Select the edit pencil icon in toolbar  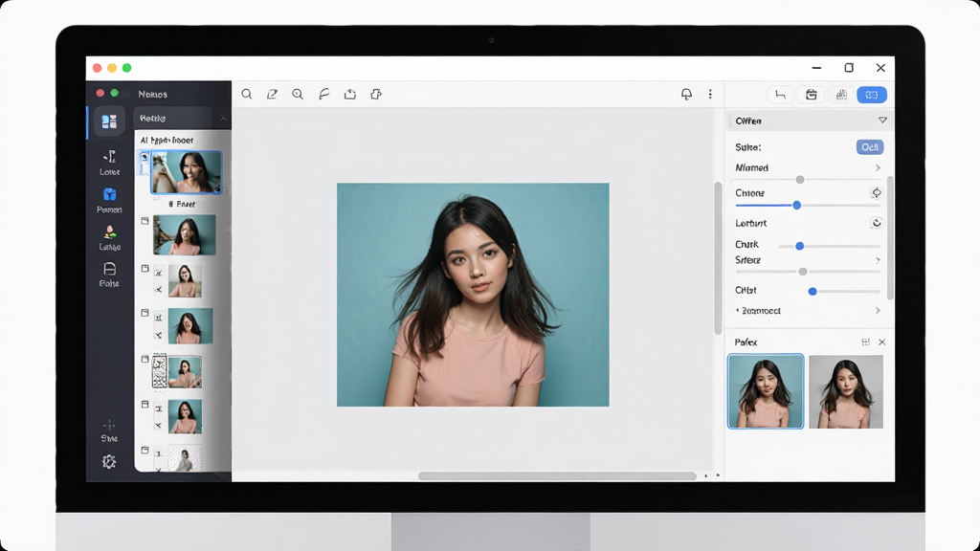click(272, 94)
